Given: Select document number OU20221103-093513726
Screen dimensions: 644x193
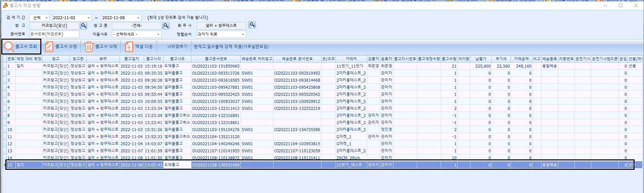Looking at the screenshot, I should click(216, 73).
